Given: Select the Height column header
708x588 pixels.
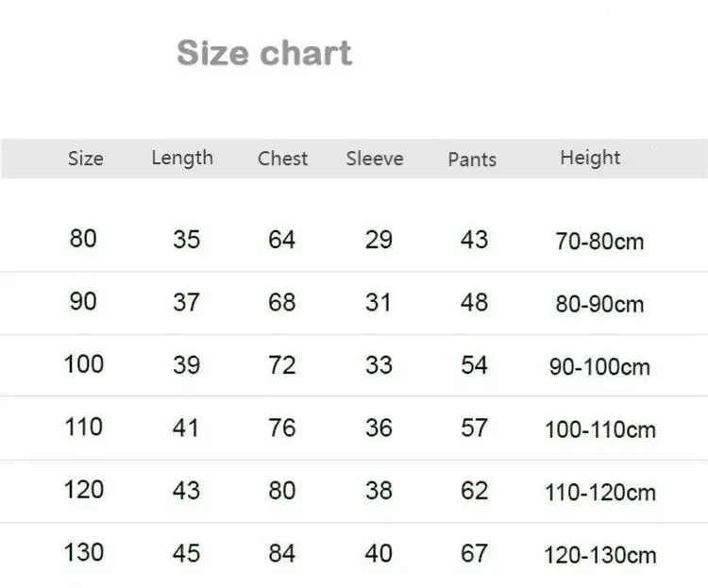Looking at the screenshot, I should (x=590, y=158).
